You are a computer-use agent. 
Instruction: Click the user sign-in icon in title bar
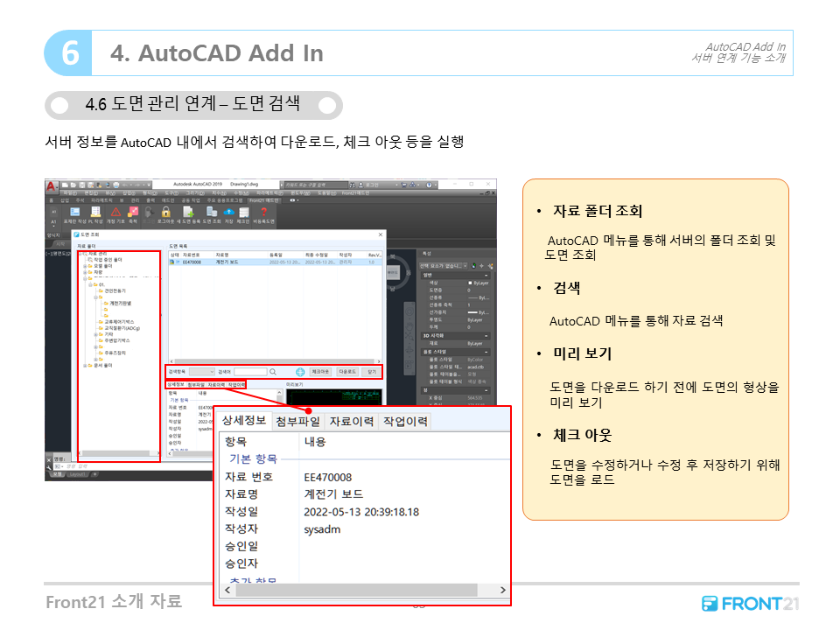(361, 185)
